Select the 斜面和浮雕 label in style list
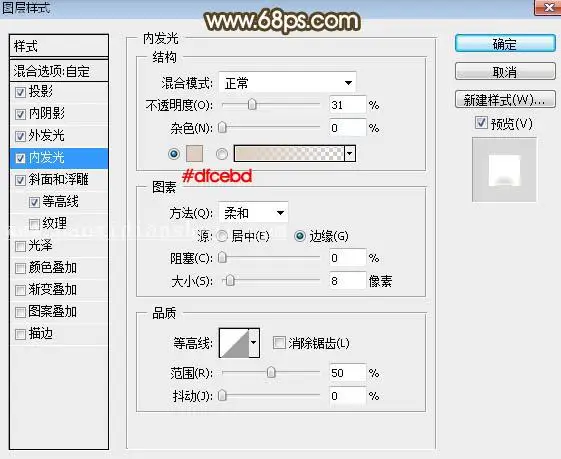 tap(58, 180)
